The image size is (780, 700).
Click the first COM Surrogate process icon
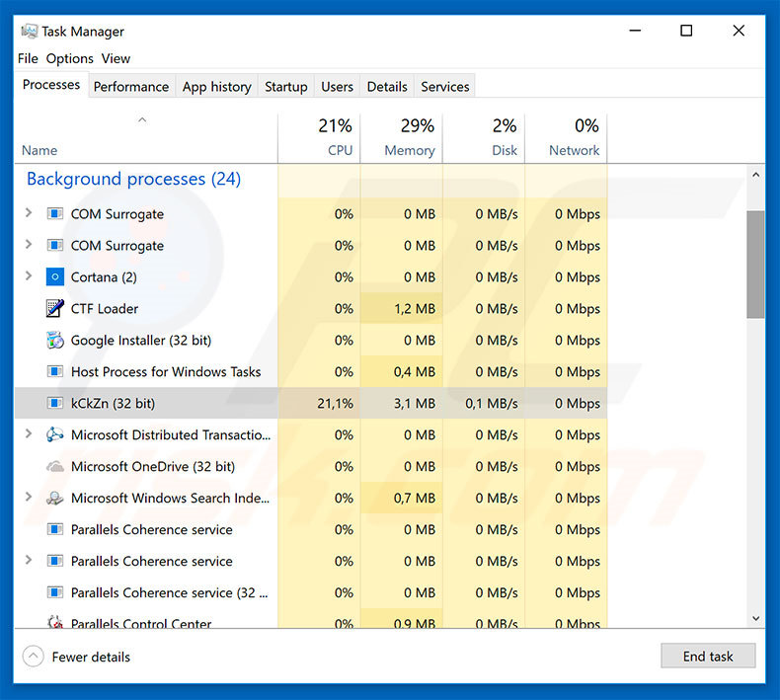coord(54,214)
